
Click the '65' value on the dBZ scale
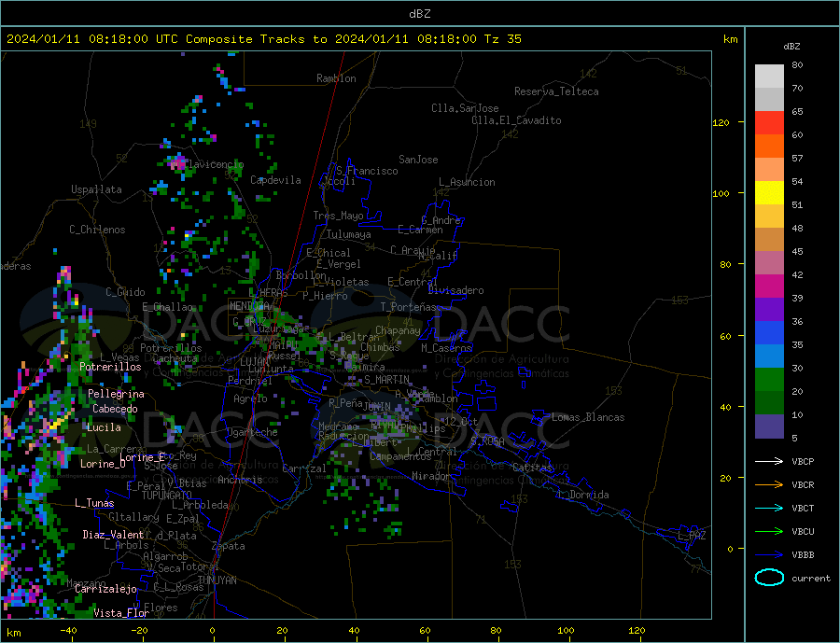(x=797, y=111)
